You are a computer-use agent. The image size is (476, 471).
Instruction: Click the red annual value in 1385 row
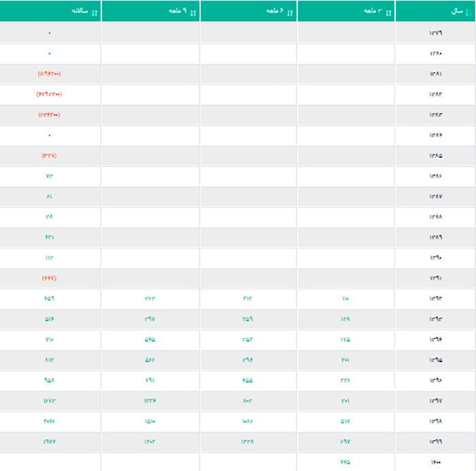[50, 155]
